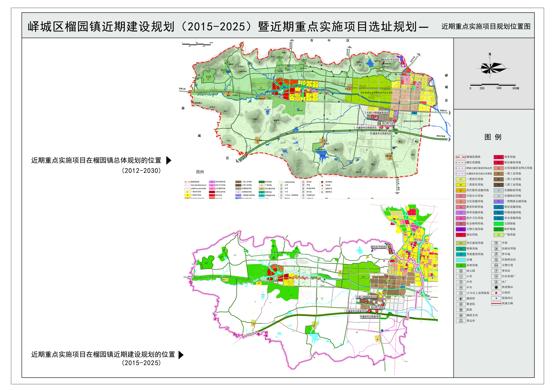The height and width of the screenshot is (392, 555).
Task: Click the 图例 heading in the right panel
Action: [x=493, y=137]
